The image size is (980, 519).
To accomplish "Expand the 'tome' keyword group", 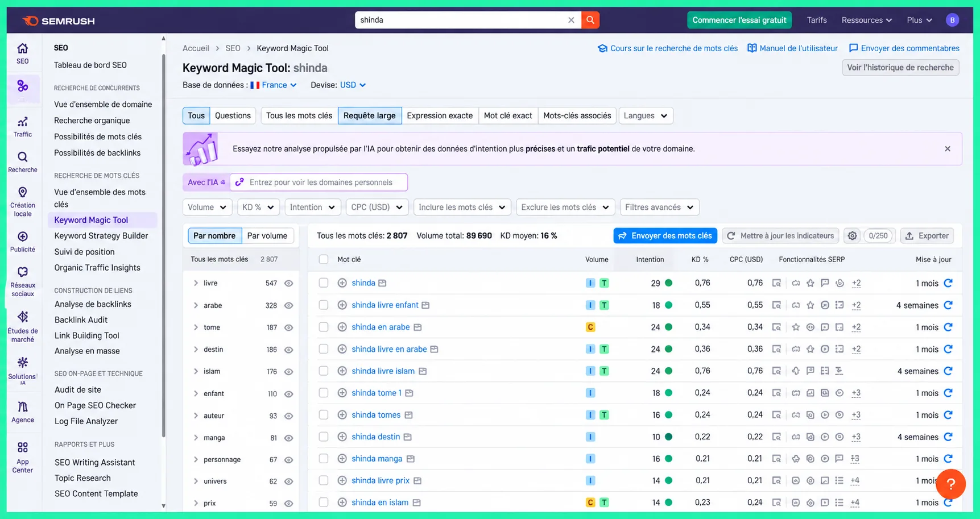I will pyautogui.click(x=196, y=327).
